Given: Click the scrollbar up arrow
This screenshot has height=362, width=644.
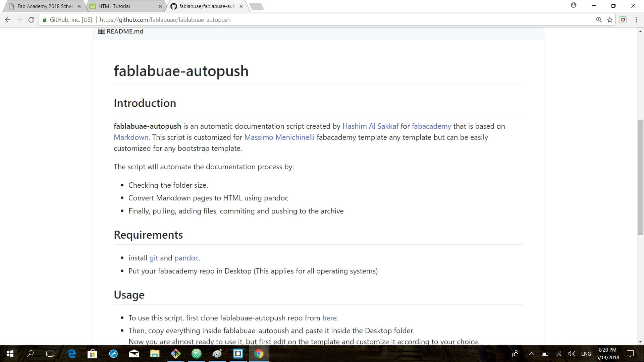Looking at the screenshot, I should (x=640, y=32).
